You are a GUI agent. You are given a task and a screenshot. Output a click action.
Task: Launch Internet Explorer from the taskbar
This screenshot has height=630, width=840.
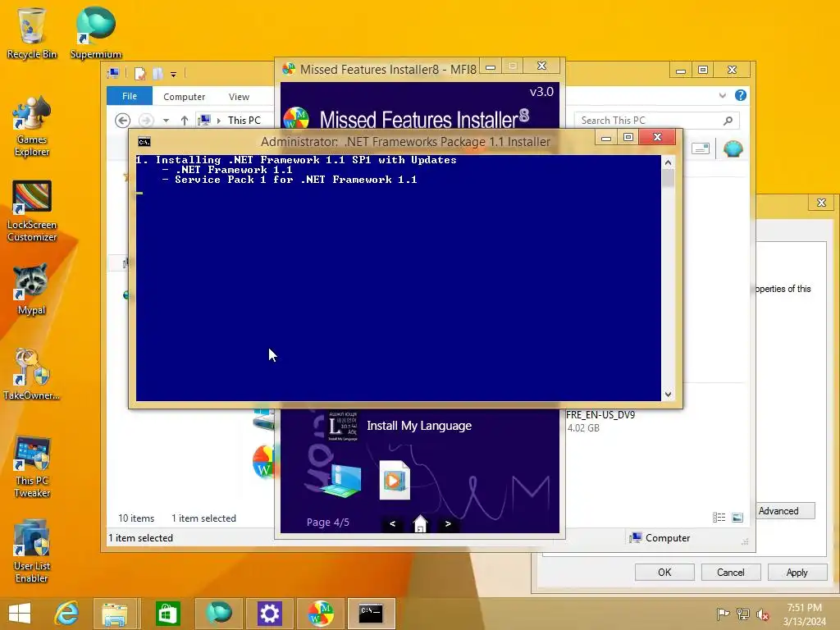tap(67, 614)
